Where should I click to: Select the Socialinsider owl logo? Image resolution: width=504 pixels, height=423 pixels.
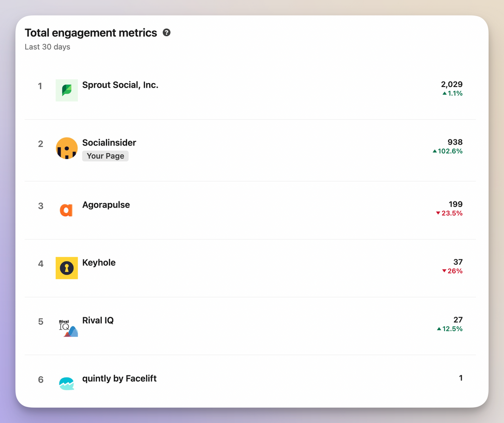(67, 148)
